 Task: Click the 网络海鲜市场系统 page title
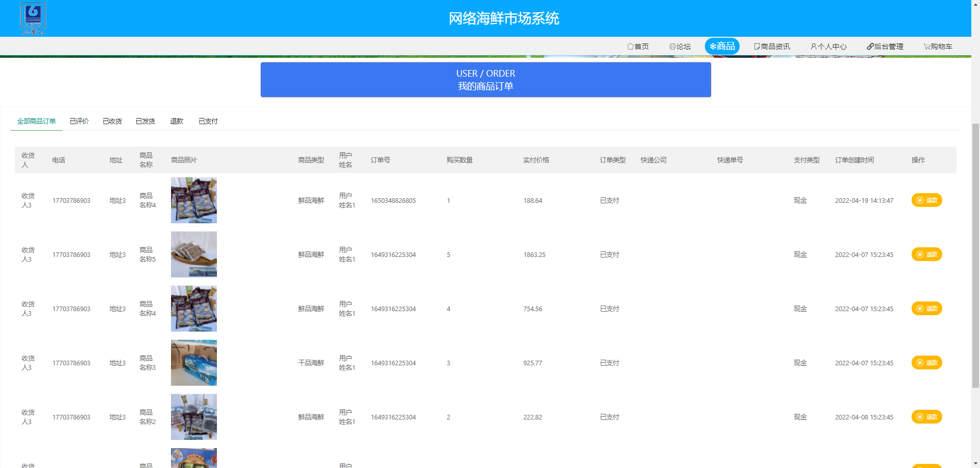coord(504,18)
